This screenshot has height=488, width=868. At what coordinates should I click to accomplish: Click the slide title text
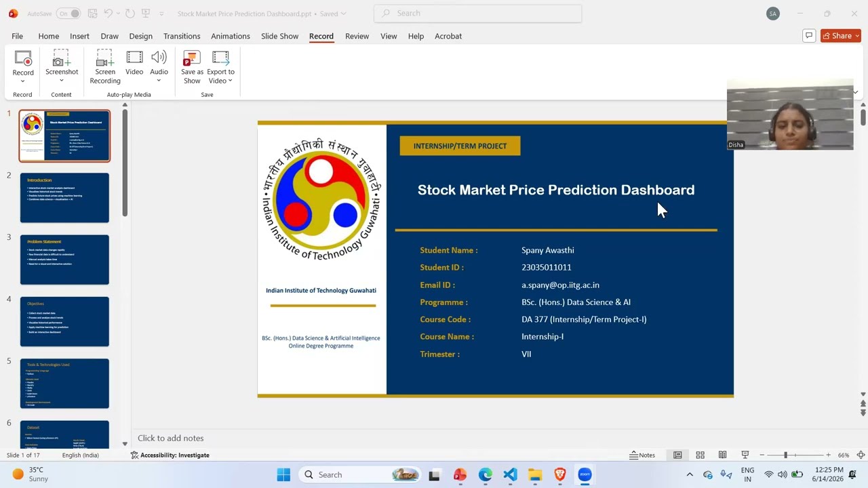coord(556,190)
